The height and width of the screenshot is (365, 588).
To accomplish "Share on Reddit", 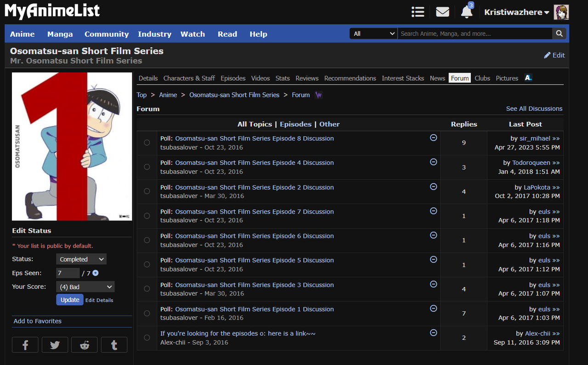I will tap(85, 345).
